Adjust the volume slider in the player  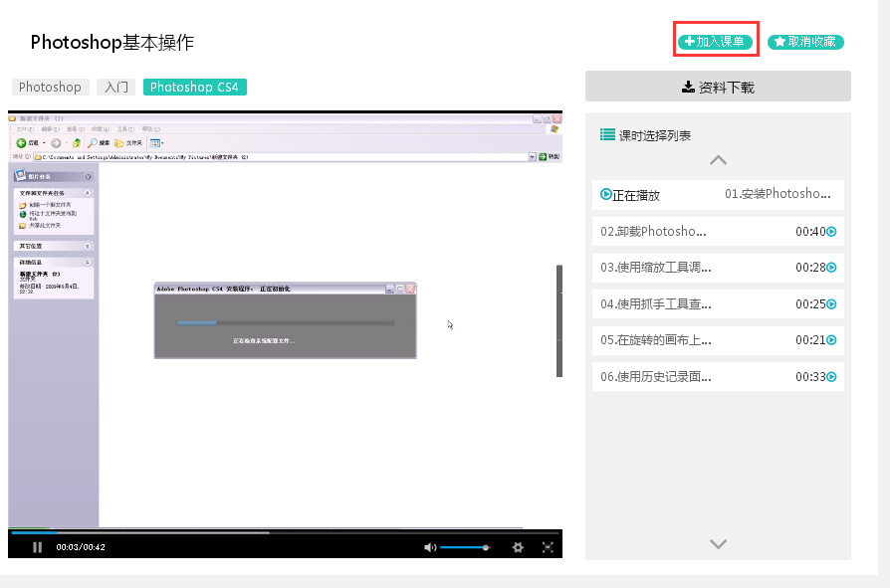pos(466,546)
